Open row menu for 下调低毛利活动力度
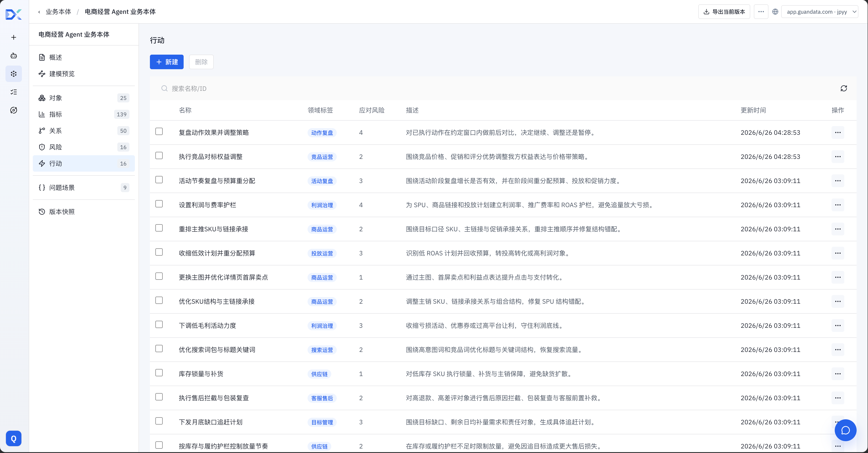This screenshot has height=453, width=868. (838, 326)
